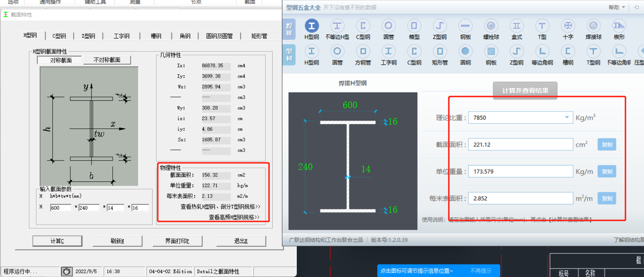Select welded C型钢 icon in 焊接 row
Image resolution: width=644 pixels, height=277 pixels.
click(363, 26)
